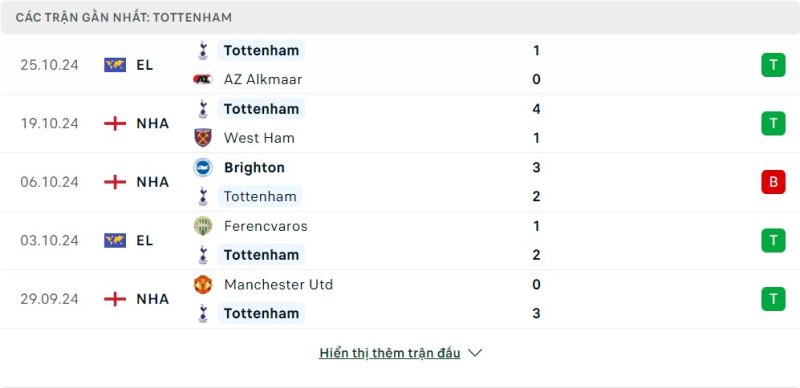Click the EL competition flag on 03.10.24
The height and width of the screenshot is (388, 800).
115,240
